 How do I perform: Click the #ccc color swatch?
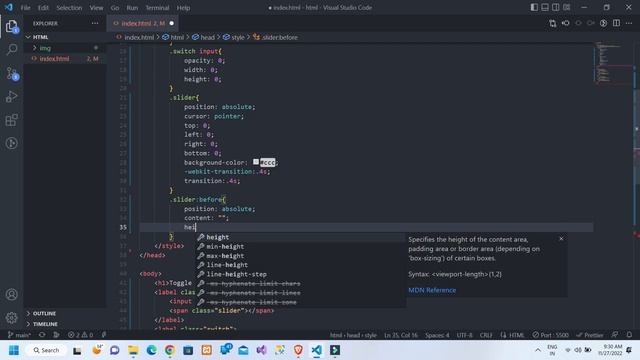click(x=256, y=162)
